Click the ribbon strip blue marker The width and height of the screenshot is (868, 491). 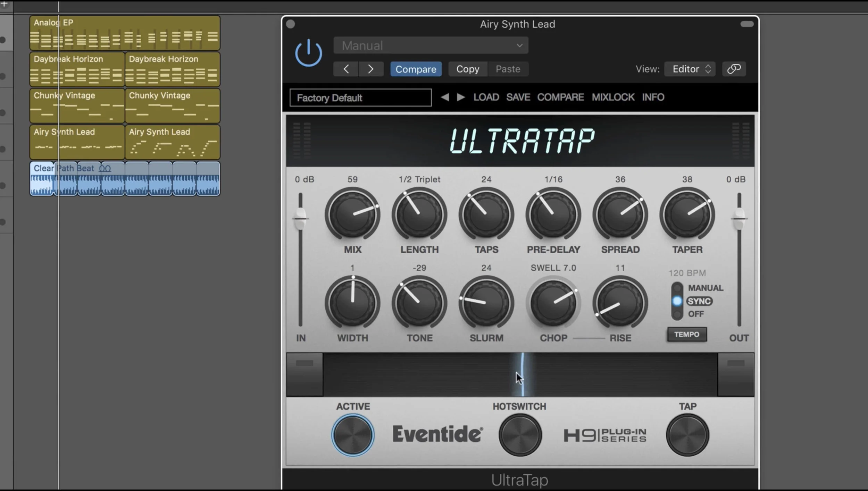click(x=522, y=374)
